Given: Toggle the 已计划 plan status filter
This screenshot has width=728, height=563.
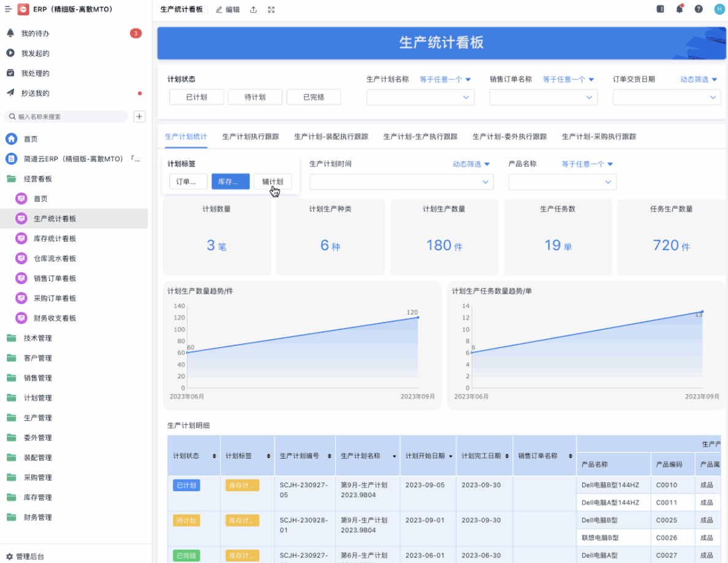Looking at the screenshot, I should [196, 97].
